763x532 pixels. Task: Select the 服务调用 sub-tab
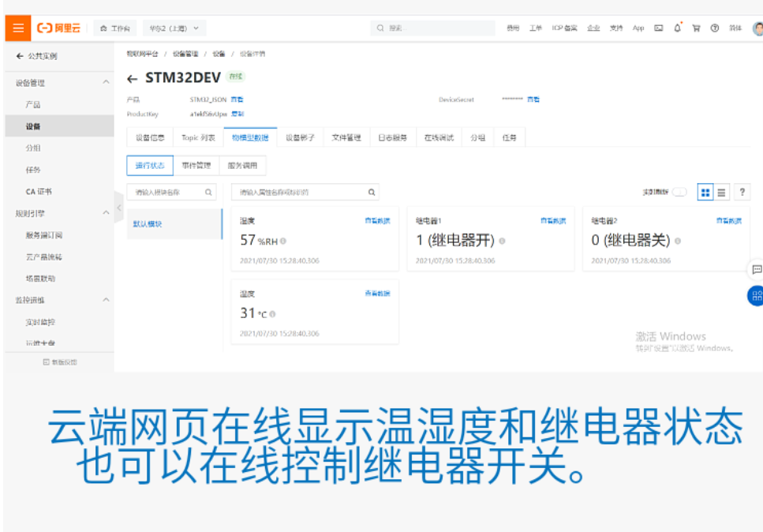(x=242, y=166)
